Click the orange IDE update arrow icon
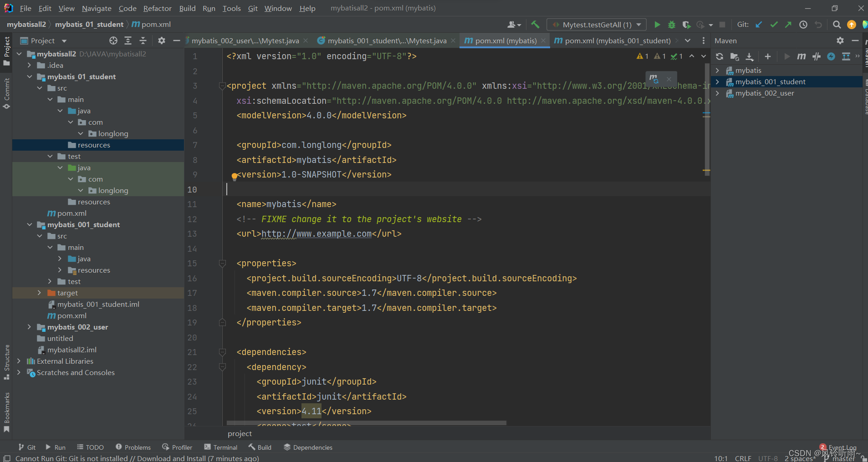The height and width of the screenshot is (462, 868). 851,25
